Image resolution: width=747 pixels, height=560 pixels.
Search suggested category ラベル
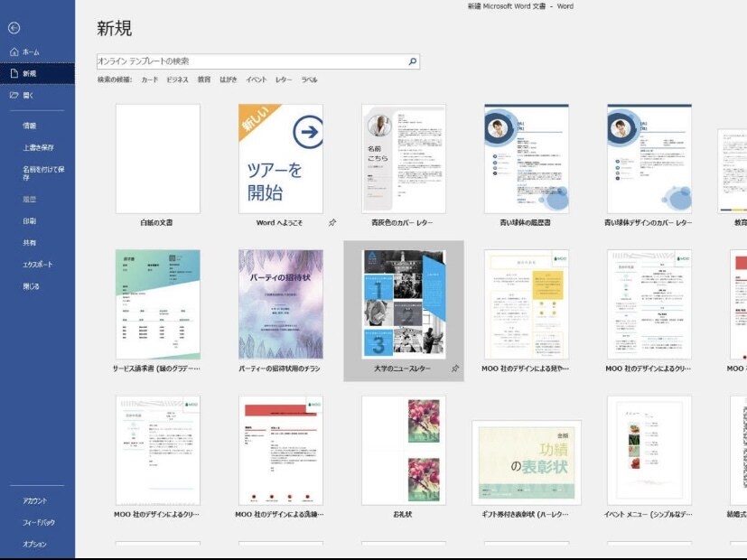click(x=309, y=79)
